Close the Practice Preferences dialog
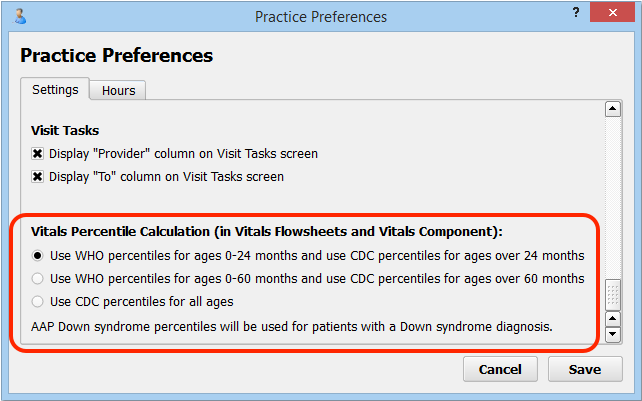 613,13
